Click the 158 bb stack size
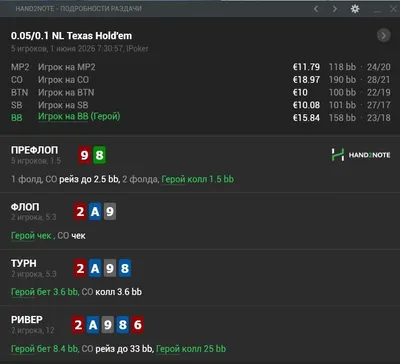Viewport: 400px width, 364px height. (342, 118)
